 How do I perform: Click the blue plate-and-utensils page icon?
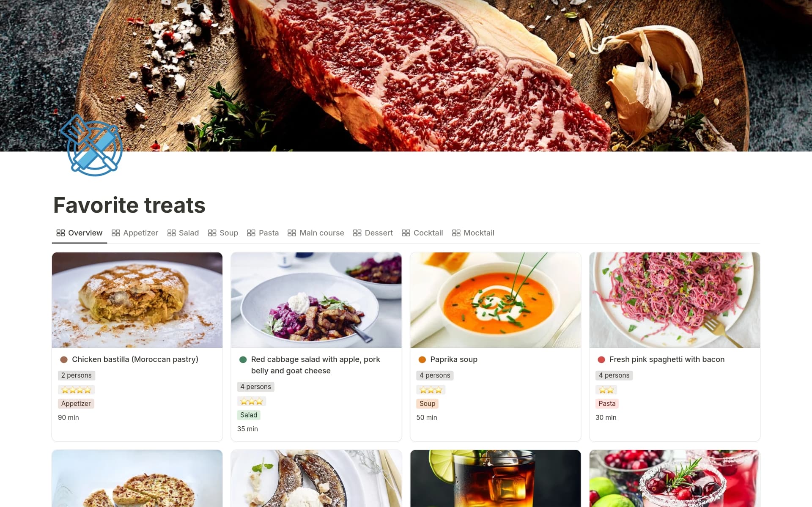(x=91, y=145)
